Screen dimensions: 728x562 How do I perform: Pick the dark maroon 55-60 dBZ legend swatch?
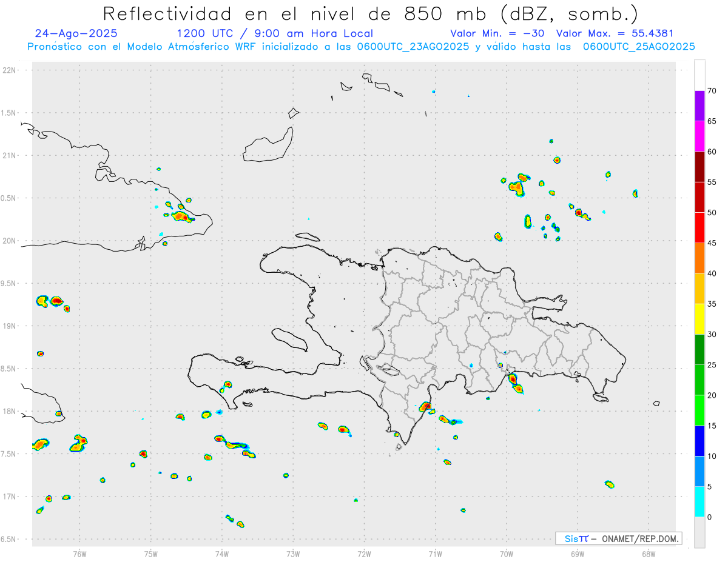pos(700,167)
